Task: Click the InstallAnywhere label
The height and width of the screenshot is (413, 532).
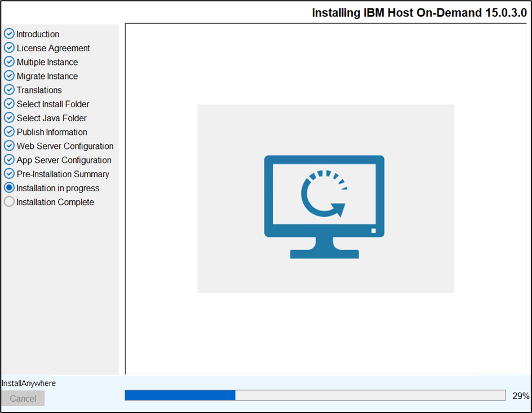Action: coord(29,384)
